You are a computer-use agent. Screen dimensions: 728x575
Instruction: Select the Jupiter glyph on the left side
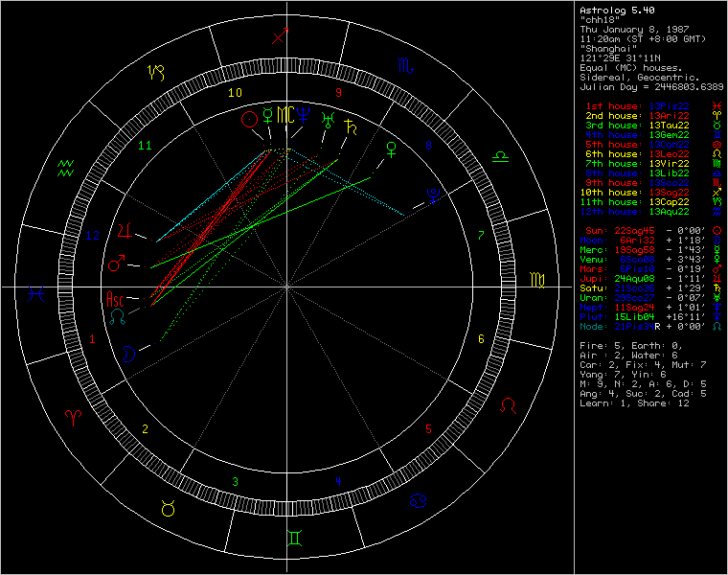coord(122,231)
